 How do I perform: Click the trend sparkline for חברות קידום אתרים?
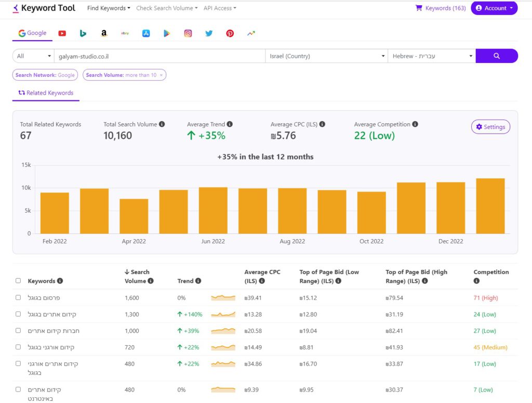click(x=223, y=331)
